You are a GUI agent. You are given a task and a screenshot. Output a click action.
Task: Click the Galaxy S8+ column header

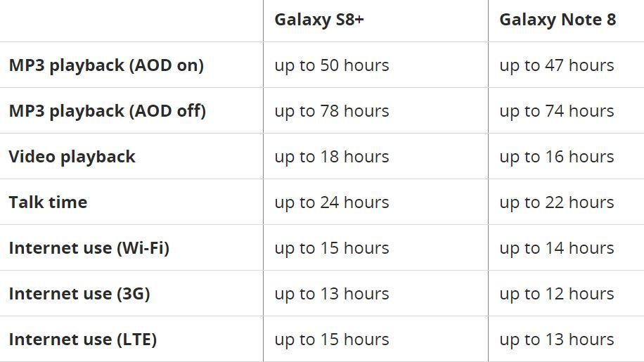point(319,20)
